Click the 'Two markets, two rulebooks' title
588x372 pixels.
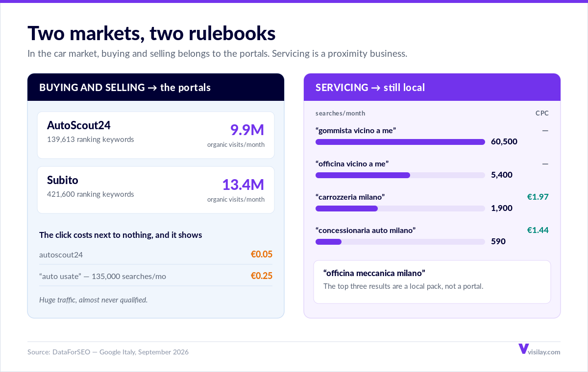[x=151, y=33]
